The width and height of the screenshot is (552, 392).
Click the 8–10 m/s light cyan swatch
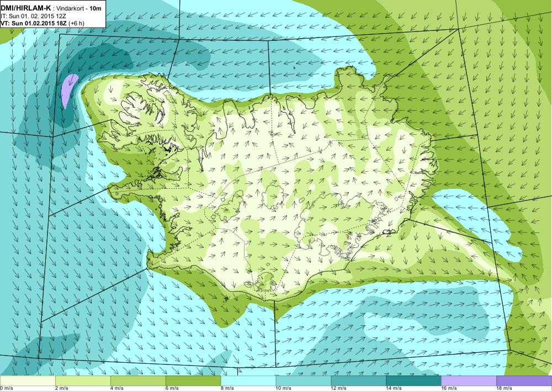point(248,381)
